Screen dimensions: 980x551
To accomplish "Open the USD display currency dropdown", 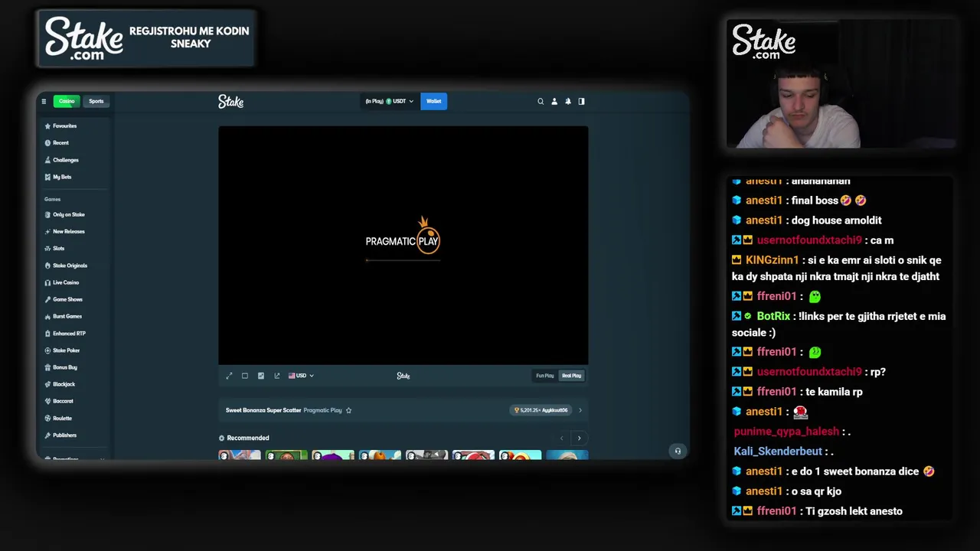I will click(301, 376).
